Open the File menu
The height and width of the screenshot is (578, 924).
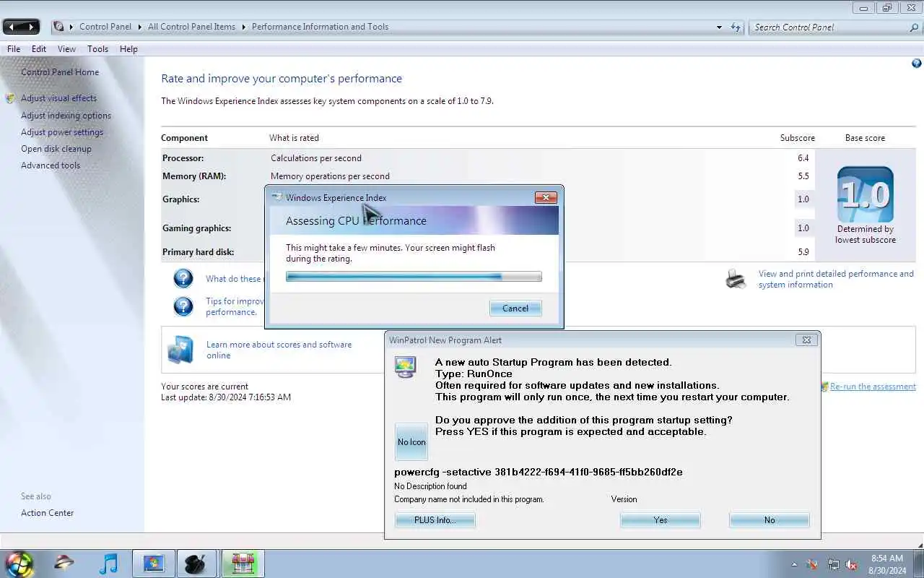(14, 49)
